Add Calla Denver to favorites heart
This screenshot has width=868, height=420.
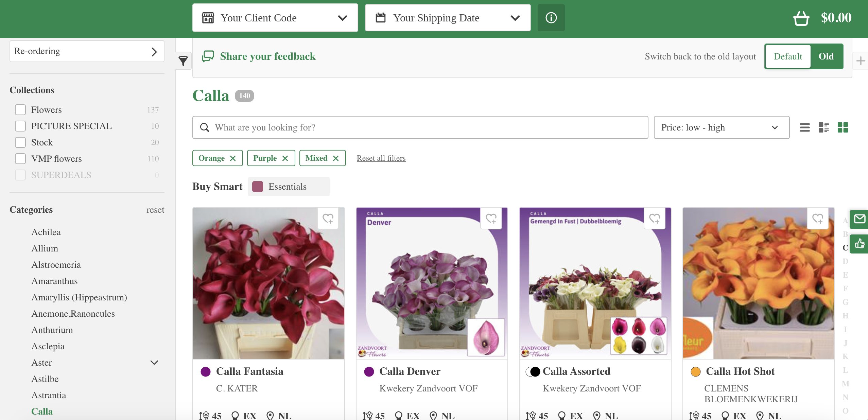(x=491, y=218)
